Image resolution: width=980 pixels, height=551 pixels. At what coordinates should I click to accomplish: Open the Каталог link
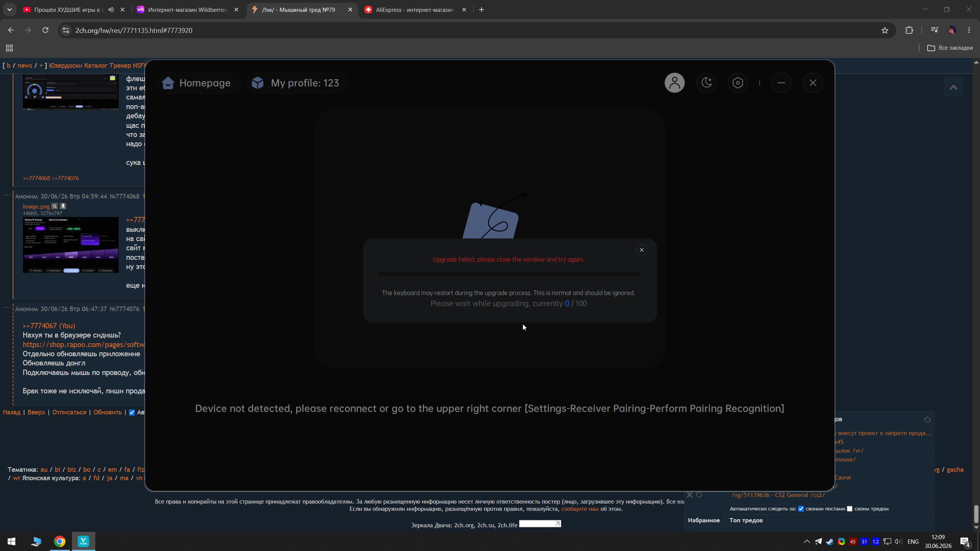coord(96,65)
